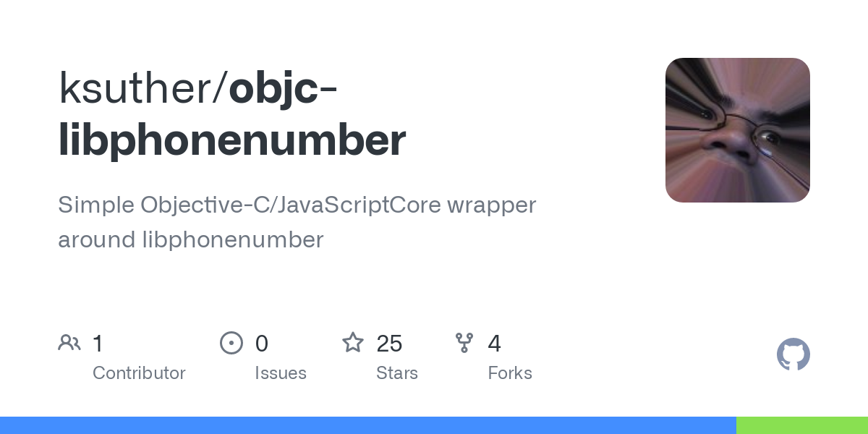Click the star icon beside 25
Image resolution: width=868 pixels, height=434 pixels.
click(x=353, y=342)
